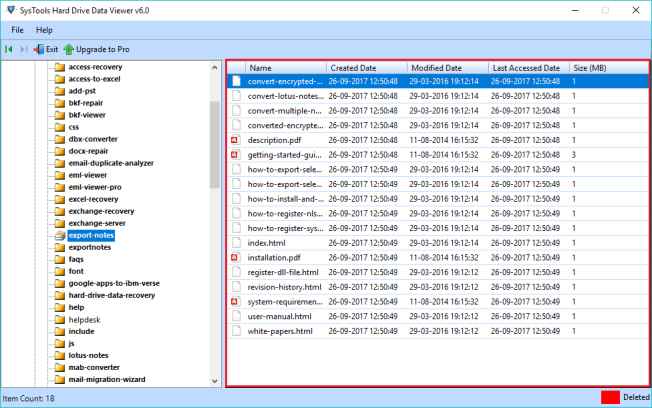
Task: Click the folder icon beside lotus-notes
Action: [59, 354]
